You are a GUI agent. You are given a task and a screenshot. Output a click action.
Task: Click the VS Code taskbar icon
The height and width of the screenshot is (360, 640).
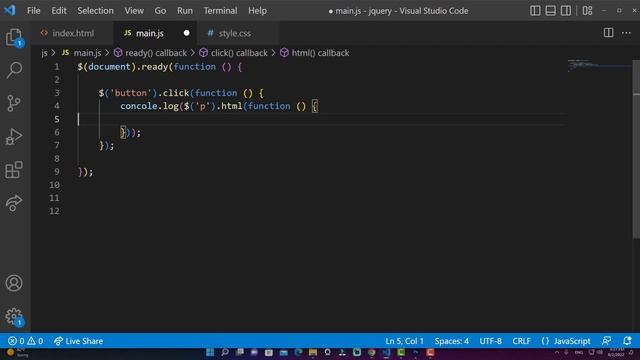coord(386,353)
